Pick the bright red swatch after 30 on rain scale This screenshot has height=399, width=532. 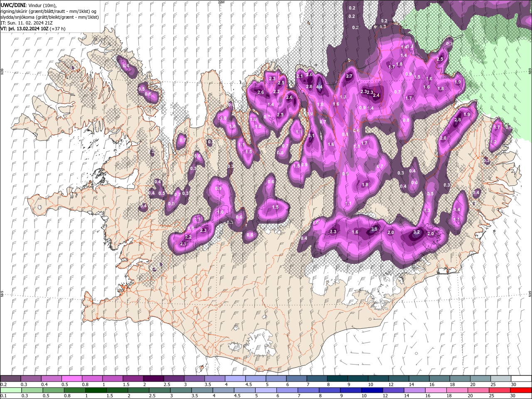pos(521,390)
